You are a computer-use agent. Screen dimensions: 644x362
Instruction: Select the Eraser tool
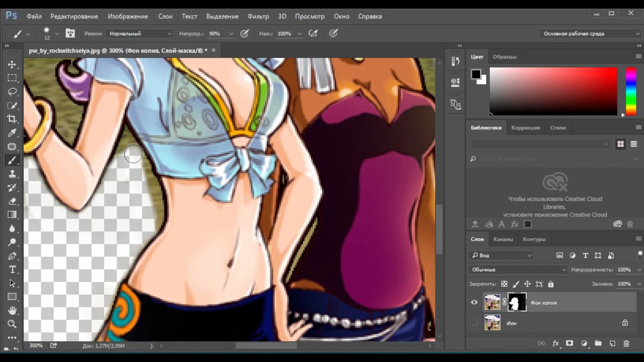point(12,201)
